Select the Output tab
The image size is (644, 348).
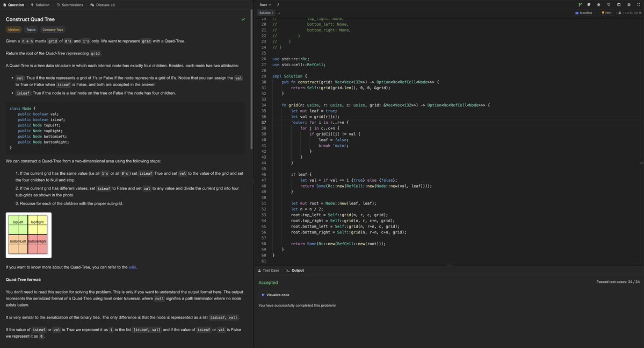295,270
